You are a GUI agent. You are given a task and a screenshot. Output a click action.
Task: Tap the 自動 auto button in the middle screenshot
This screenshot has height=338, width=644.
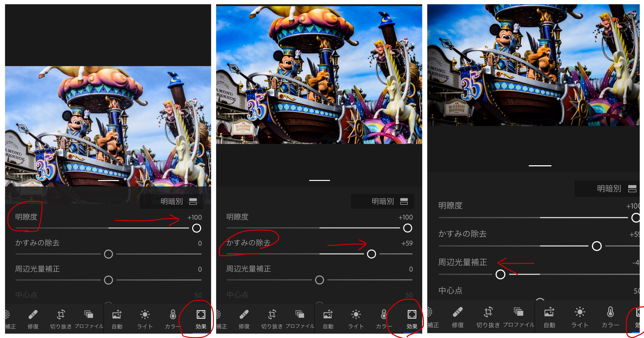pos(328,319)
